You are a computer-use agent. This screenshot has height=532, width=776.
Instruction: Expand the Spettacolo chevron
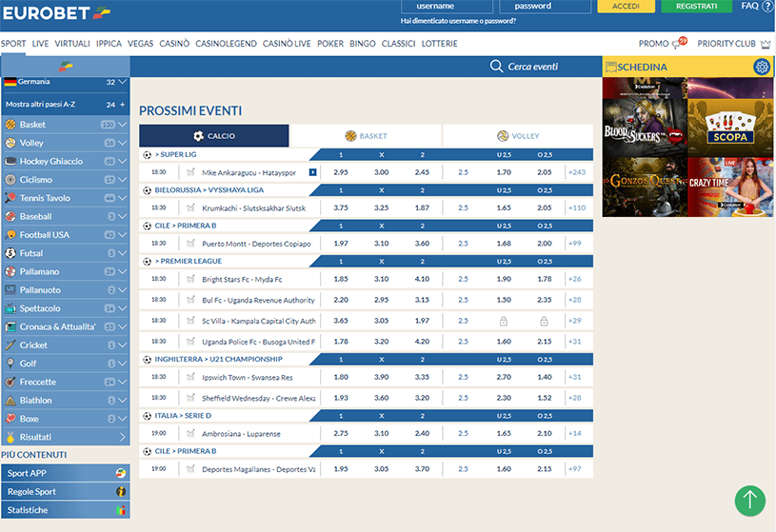coord(122,308)
